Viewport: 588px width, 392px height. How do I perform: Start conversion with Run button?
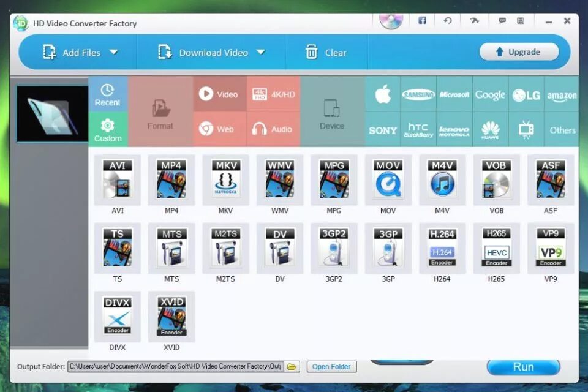pyautogui.click(x=524, y=366)
